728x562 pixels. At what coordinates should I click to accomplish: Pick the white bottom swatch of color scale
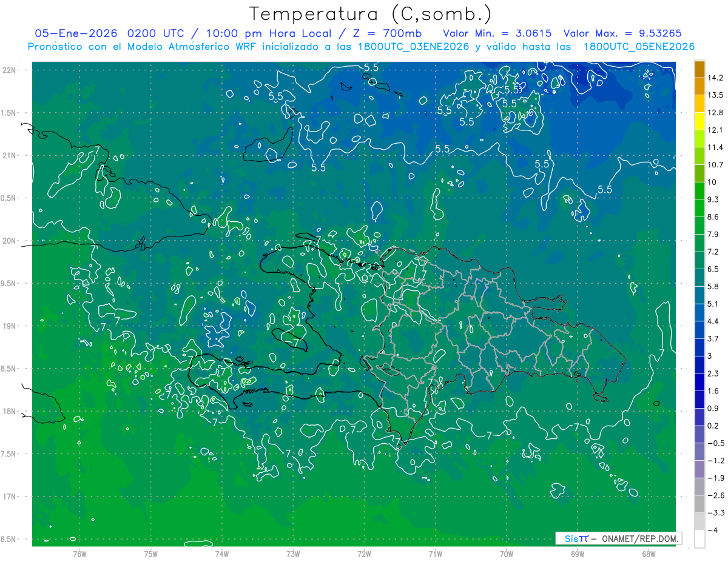point(699,539)
